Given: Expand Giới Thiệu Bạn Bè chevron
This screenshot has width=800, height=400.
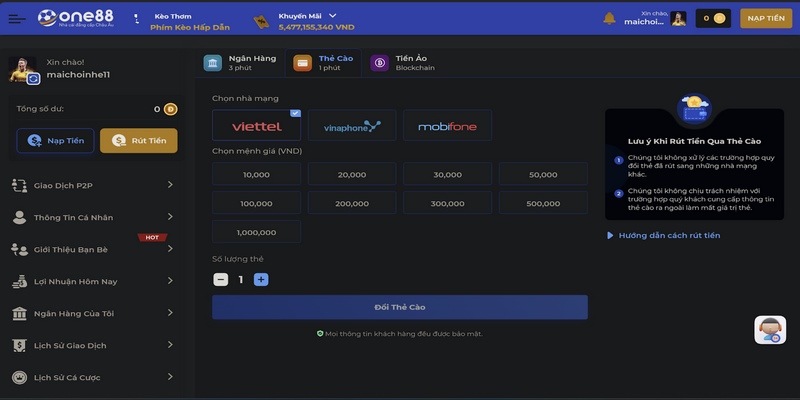Looking at the screenshot, I should (170, 248).
